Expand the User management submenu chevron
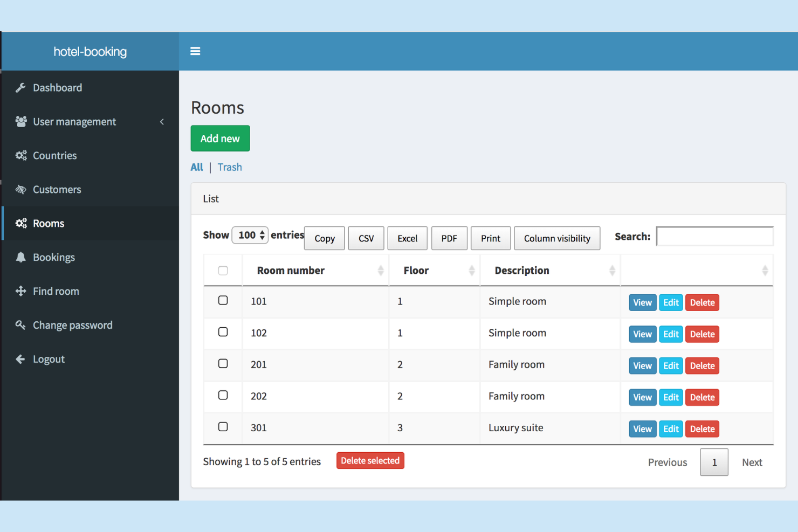This screenshot has width=798, height=532. tap(162, 122)
